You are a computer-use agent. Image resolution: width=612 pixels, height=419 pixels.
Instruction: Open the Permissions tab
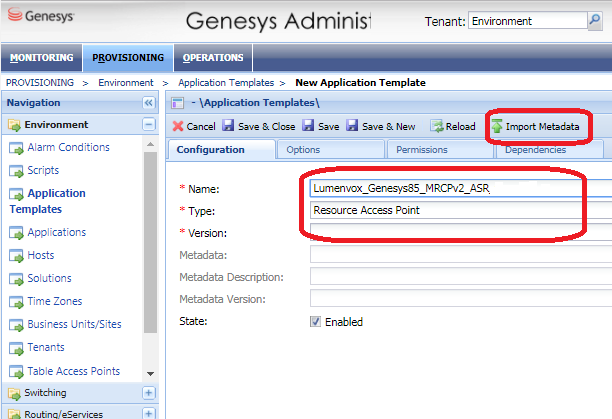421,150
